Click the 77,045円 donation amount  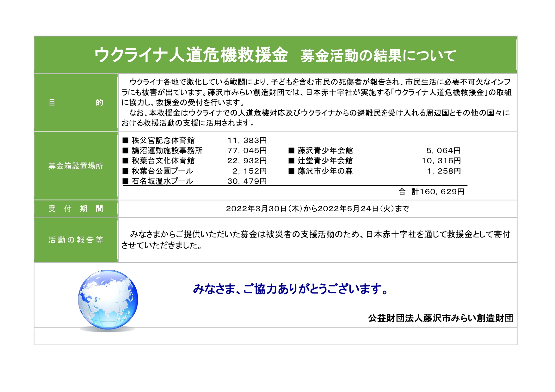click(247, 151)
